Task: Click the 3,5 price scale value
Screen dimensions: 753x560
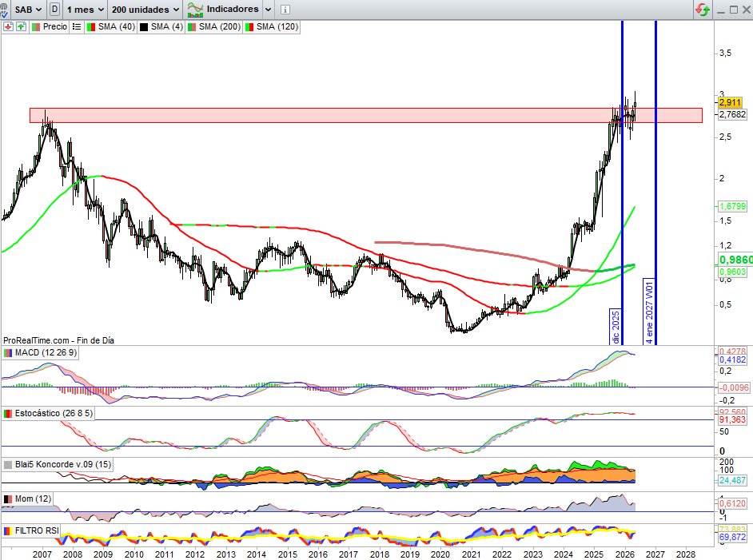Action: [725, 54]
